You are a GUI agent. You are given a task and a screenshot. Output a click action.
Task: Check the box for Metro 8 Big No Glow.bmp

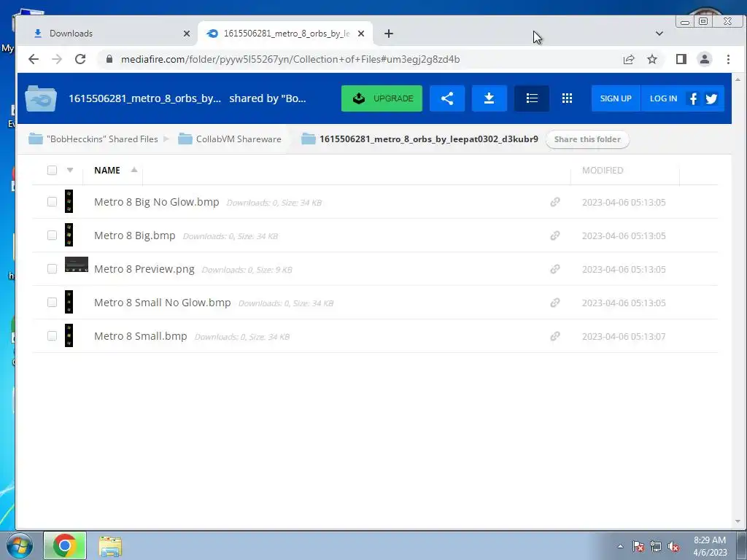[x=52, y=202]
